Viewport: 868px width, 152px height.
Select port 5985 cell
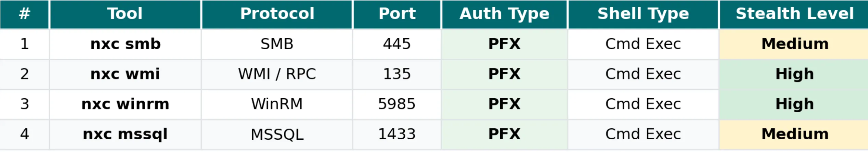[x=397, y=104]
